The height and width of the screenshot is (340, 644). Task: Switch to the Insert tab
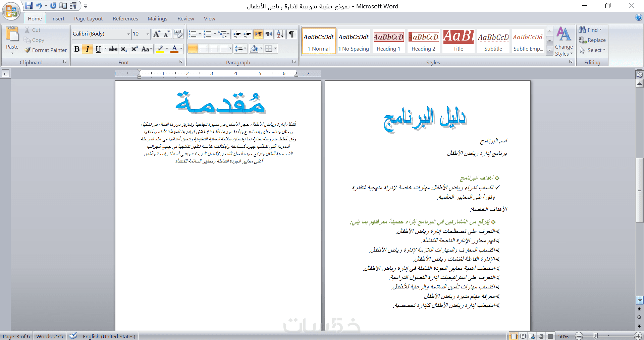[58, 19]
